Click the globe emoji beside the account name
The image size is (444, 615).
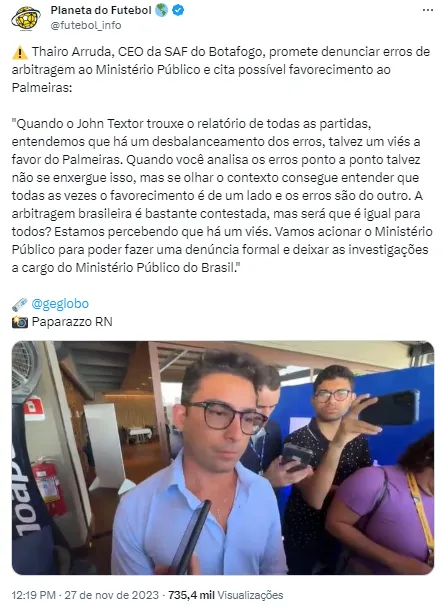[x=161, y=11]
